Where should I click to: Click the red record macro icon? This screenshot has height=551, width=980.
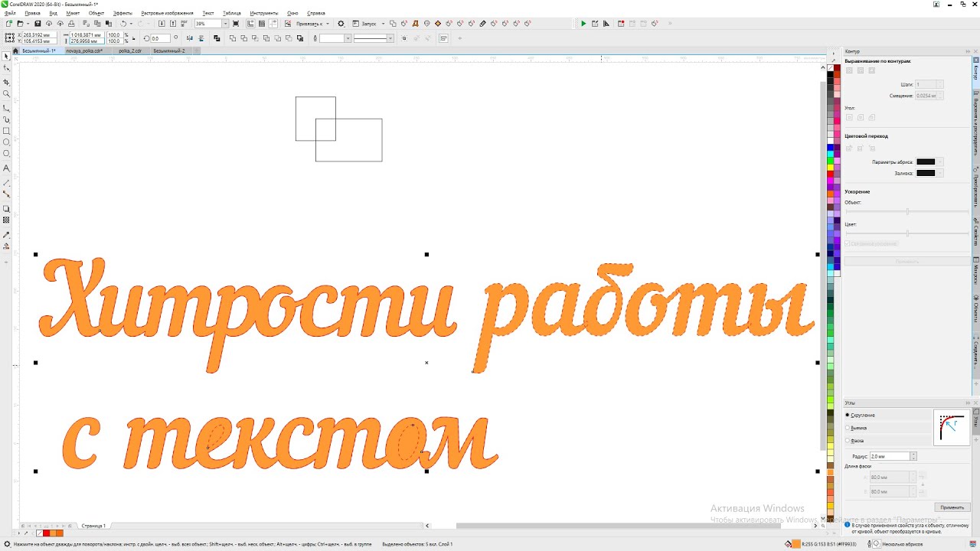click(x=620, y=24)
